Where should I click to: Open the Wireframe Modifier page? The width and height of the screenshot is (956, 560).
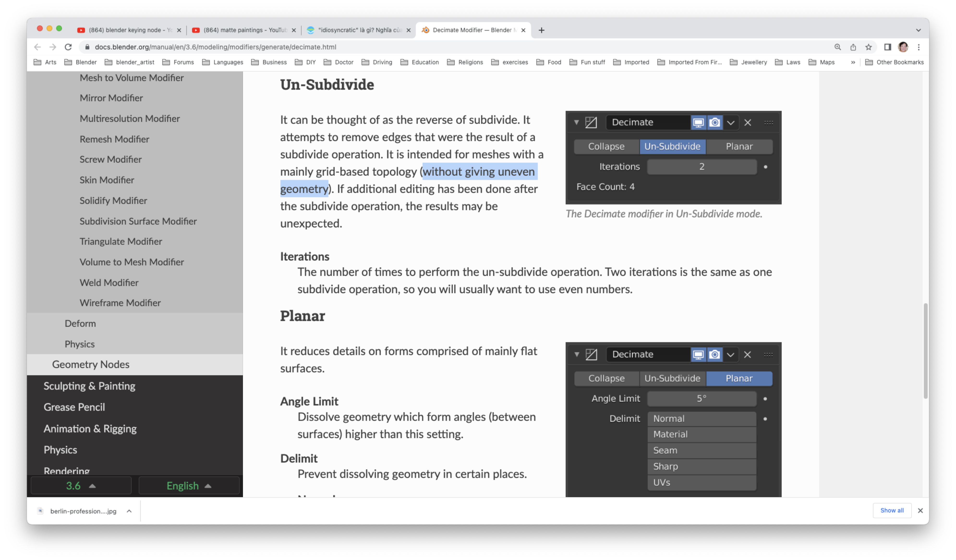tap(120, 303)
